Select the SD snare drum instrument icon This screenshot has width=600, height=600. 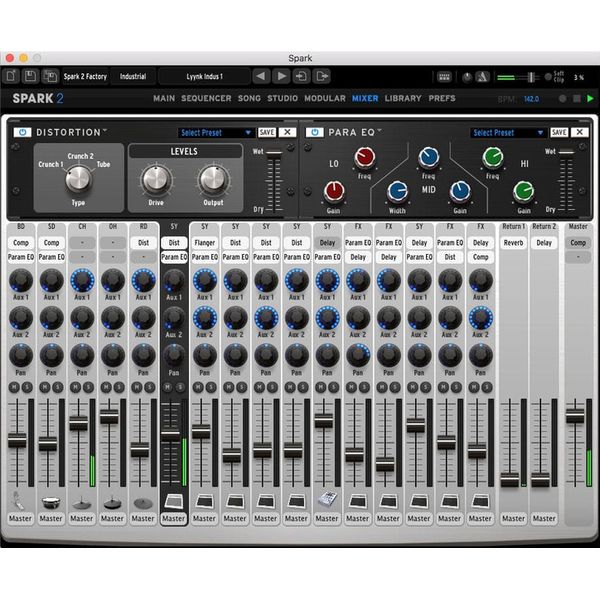pos(51,502)
